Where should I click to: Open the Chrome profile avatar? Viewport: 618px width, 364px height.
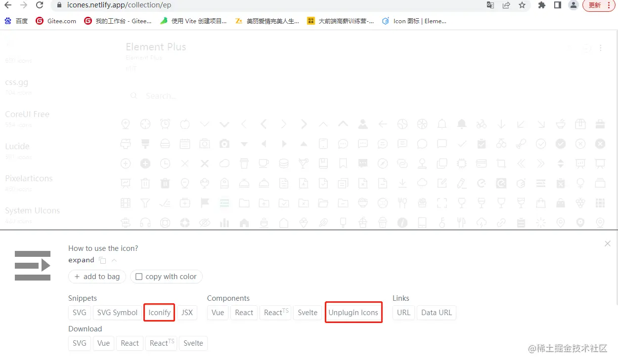pos(573,5)
